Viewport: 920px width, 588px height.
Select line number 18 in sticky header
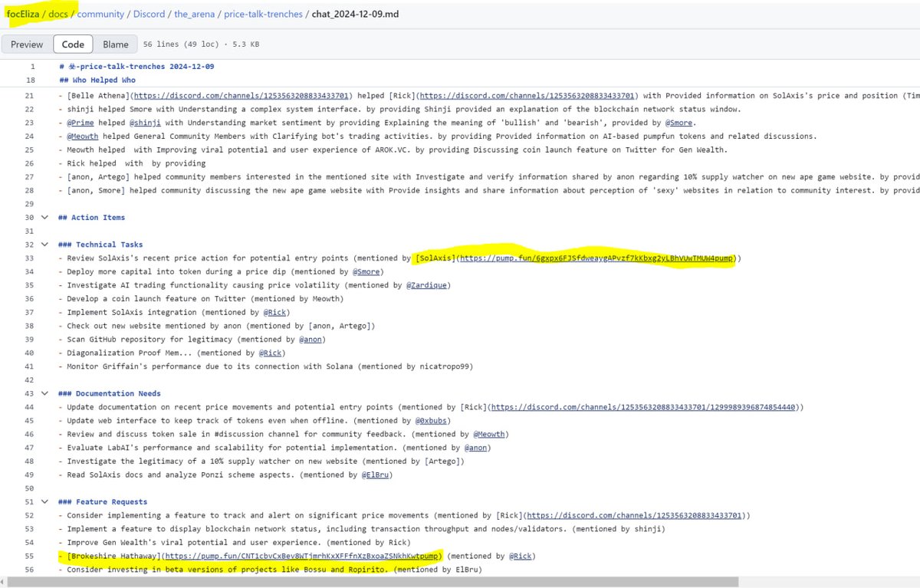point(30,80)
